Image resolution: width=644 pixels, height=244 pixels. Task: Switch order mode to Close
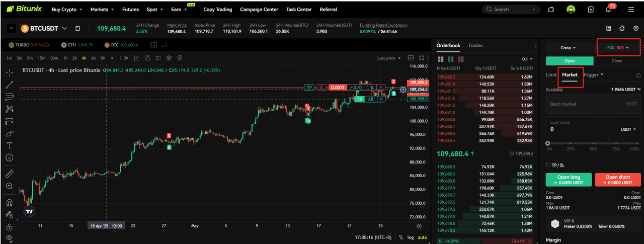(617, 61)
